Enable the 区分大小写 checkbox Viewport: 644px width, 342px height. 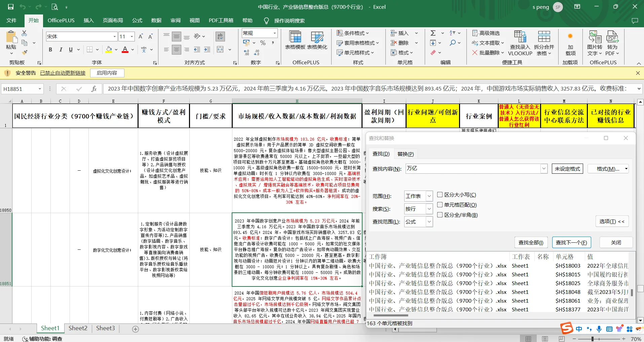click(440, 195)
